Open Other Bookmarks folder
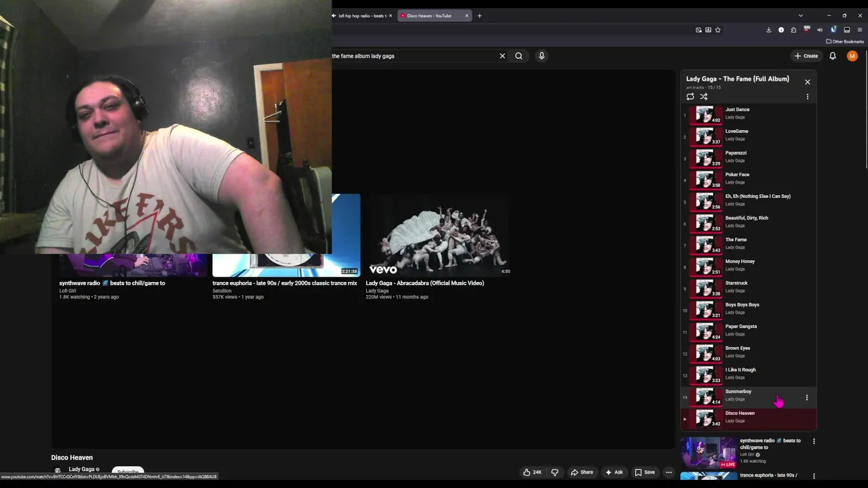Image resolution: width=868 pixels, height=488 pixels. 845,41
